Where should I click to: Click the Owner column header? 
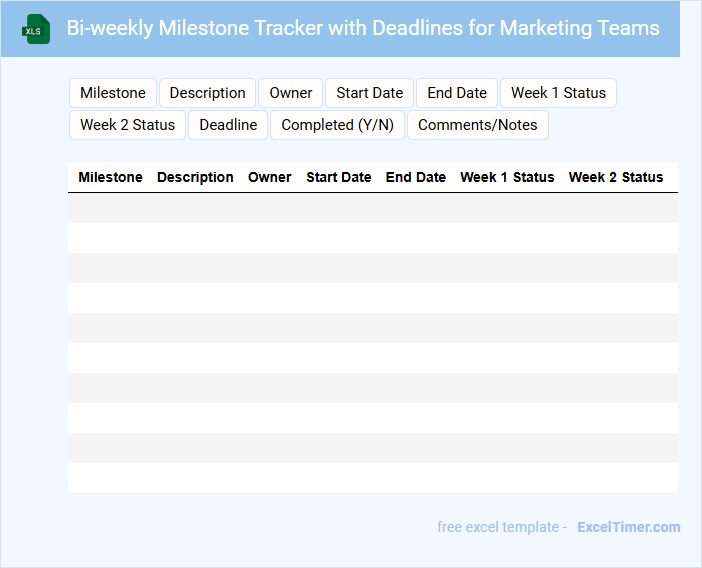click(270, 177)
